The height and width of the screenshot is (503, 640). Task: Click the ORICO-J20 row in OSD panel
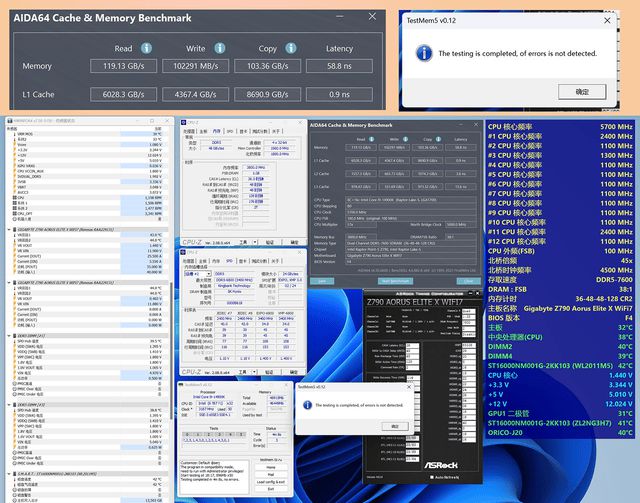[560, 433]
